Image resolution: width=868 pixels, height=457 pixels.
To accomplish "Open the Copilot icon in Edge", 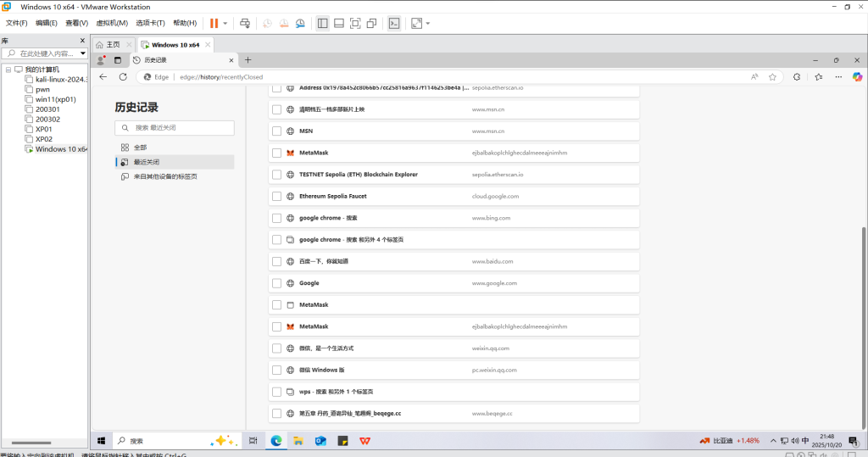I will 856,76.
